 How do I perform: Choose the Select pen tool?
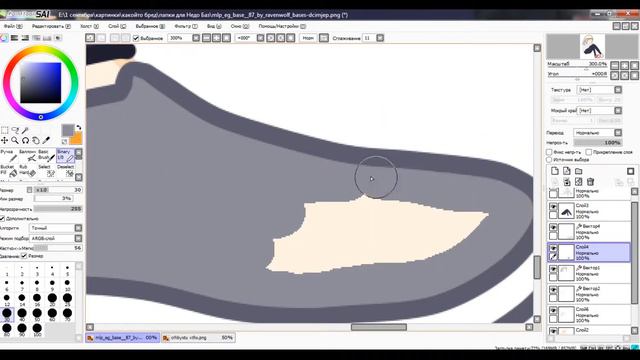[46, 171]
